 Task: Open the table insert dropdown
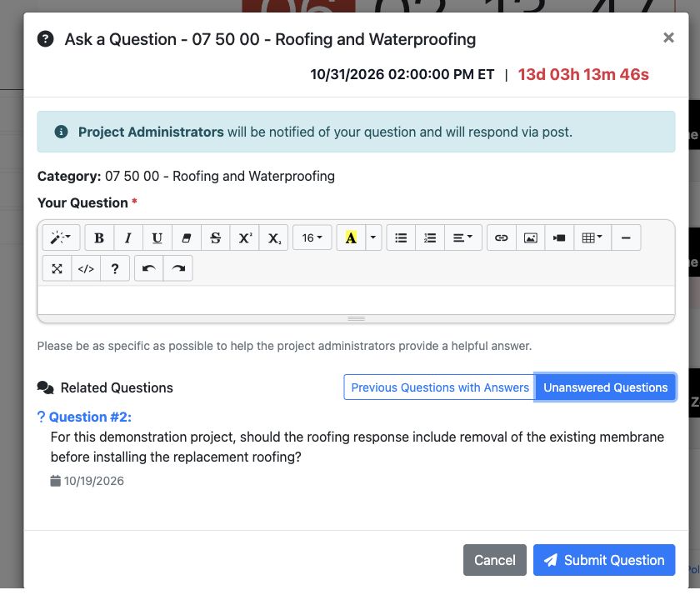click(592, 237)
